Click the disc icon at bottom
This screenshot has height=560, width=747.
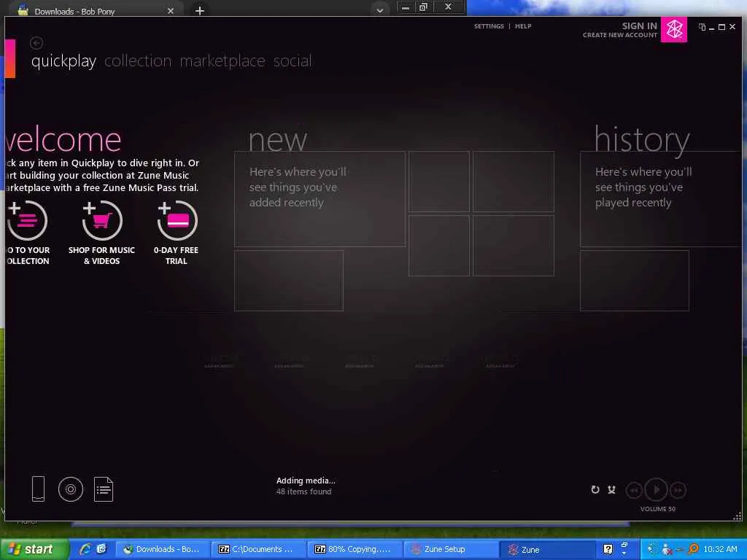coord(71,489)
